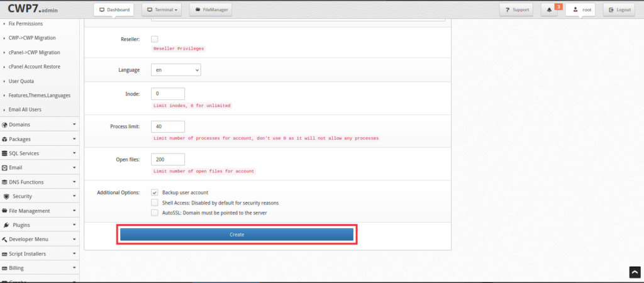Expand the DNS Functions sidebar section
This screenshot has width=644, height=283.
pos(40,182)
